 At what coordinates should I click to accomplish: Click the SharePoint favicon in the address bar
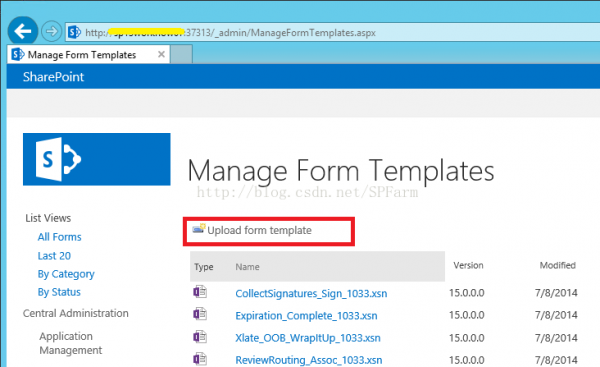click(74, 32)
